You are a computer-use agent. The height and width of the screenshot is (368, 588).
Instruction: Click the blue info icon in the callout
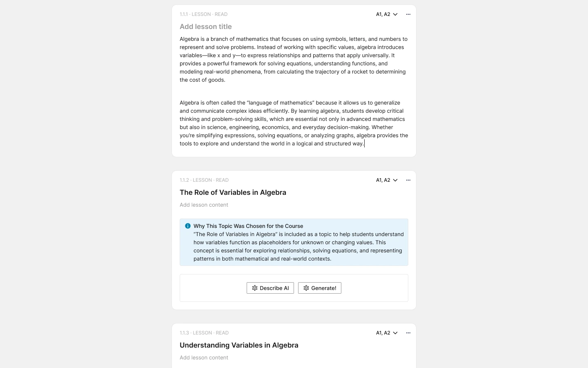[188, 226]
